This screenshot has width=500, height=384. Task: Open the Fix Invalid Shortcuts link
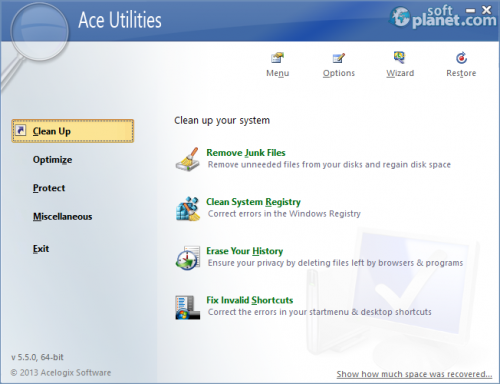pos(250,300)
